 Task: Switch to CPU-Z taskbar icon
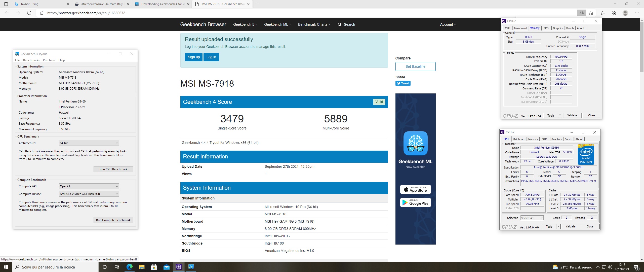(x=179, y=267)
